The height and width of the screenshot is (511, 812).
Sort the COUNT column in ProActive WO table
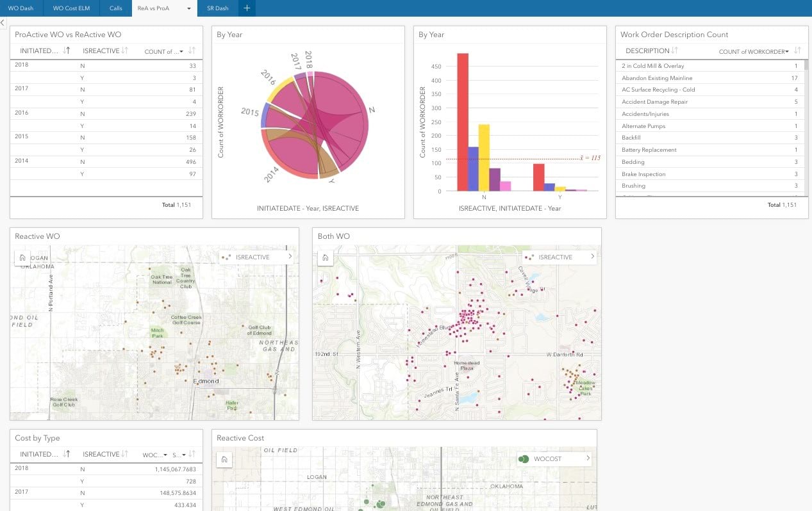coord(192,51)
